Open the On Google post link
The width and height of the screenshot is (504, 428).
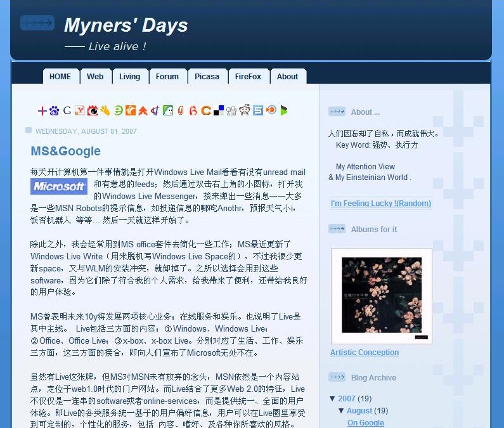(x=366, y=423)
